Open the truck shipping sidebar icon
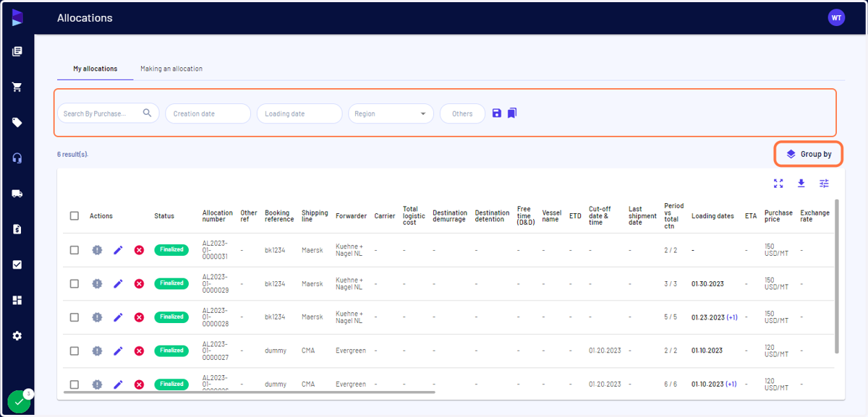 tap(17, 193)
